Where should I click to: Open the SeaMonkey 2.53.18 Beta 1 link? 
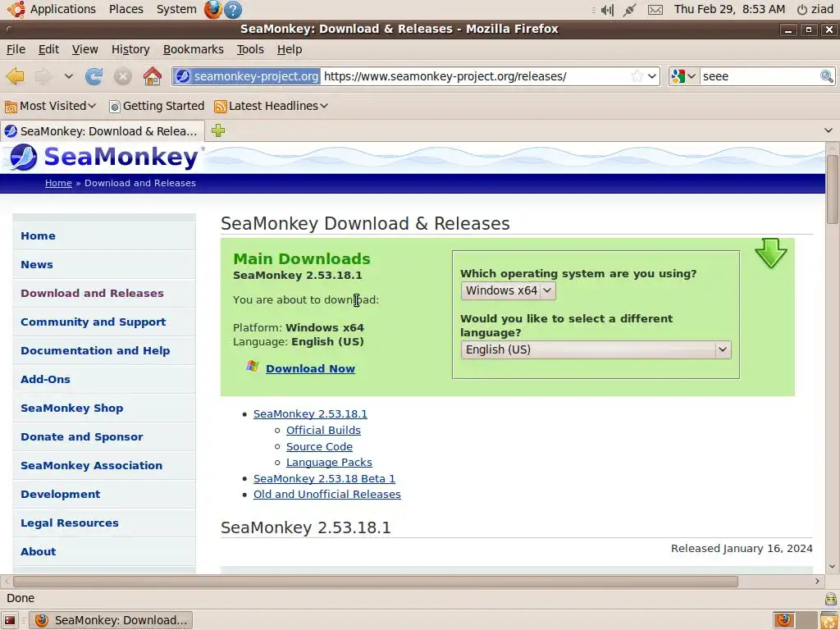click(324, 479)
